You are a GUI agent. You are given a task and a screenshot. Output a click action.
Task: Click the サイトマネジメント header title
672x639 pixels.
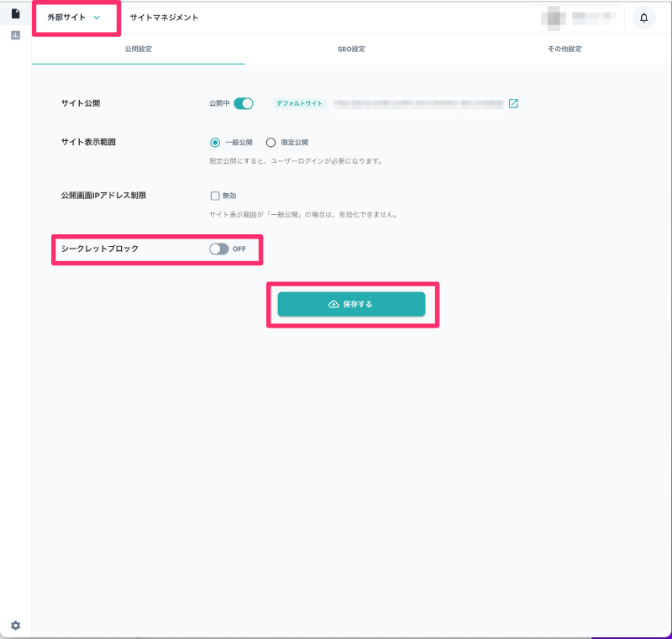pos(164,18)
